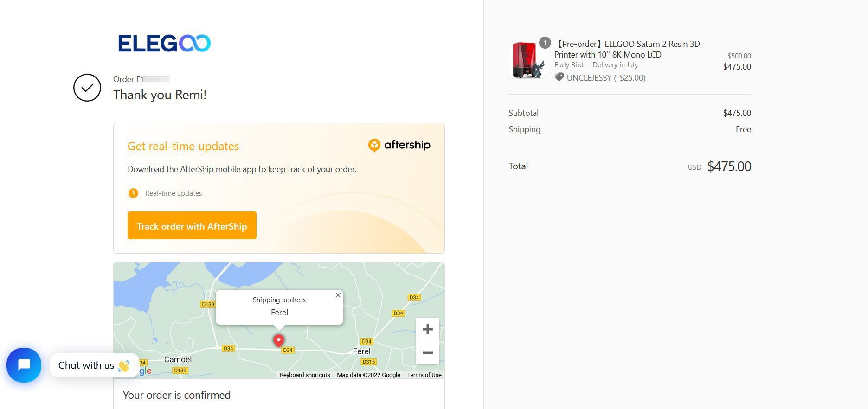
Task: Click the Ferel text in the shipping popup
Action: [279, 313]
